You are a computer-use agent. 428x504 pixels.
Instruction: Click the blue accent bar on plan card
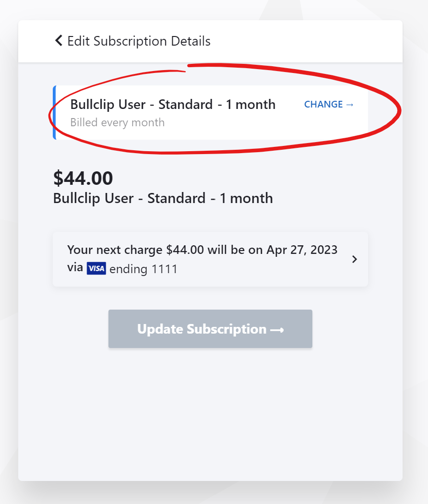54,113
